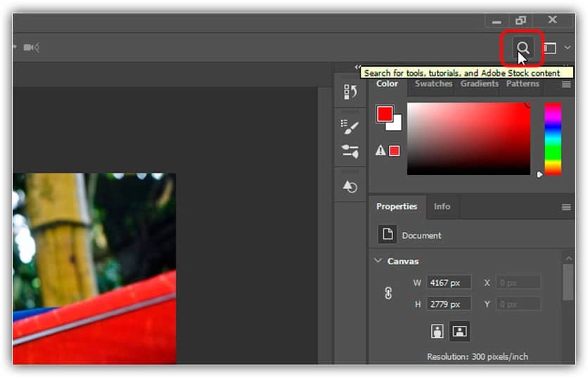Click the open image on the canvas

[x=94, y=268]
